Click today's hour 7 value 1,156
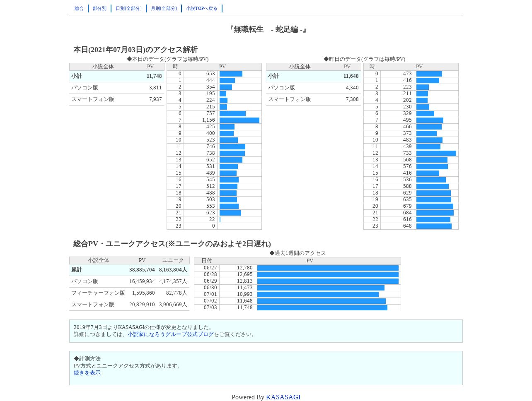The height and width of the screenshot is (401, 532). tap(208, 120)
